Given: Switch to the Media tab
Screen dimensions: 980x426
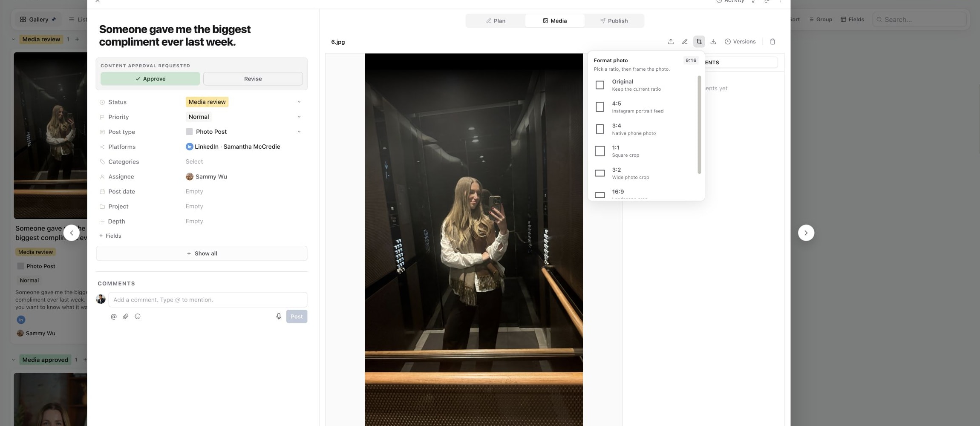Looking at the screenshot, I should [555, 21].
